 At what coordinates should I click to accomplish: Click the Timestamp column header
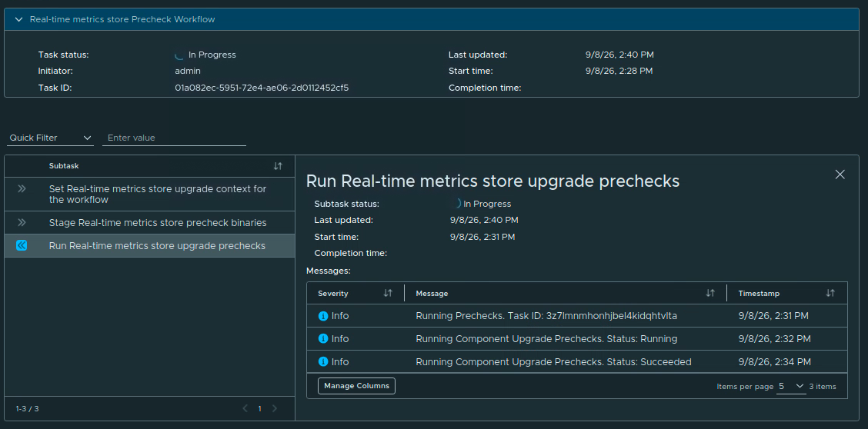(x=759, y=294)
